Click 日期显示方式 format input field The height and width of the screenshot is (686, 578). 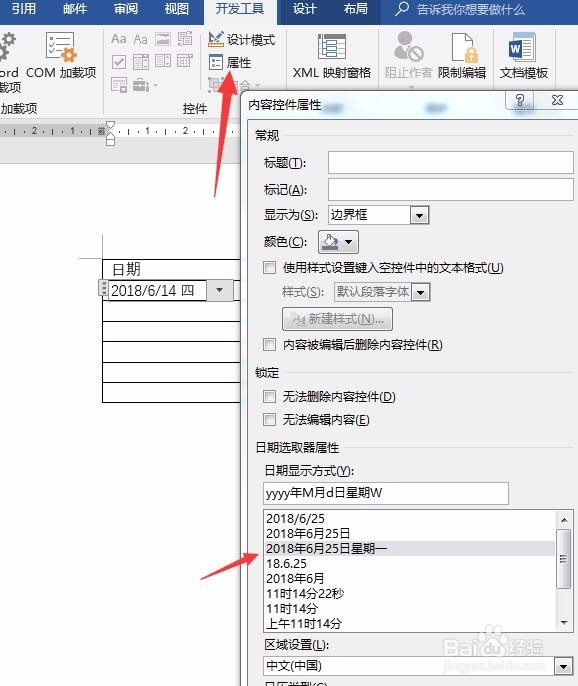[386, 494]
